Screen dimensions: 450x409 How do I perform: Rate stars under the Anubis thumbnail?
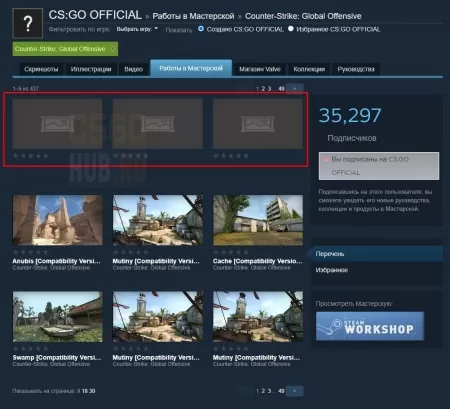[x=30, y=253]
